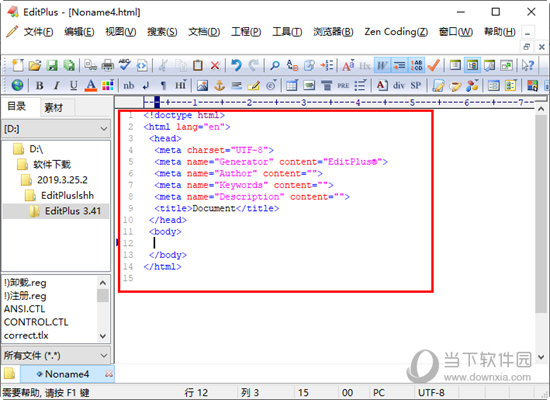This screenshot has width=550, height=400.
Task: Undo the last action via toolbar
Action: (x=236, y=65)
